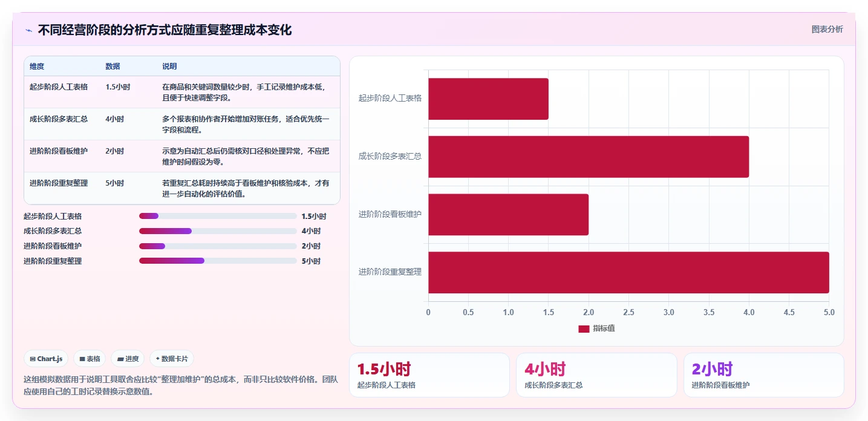Select the Chart.js chip
The image size is (868, 421).
click(47, 359)
